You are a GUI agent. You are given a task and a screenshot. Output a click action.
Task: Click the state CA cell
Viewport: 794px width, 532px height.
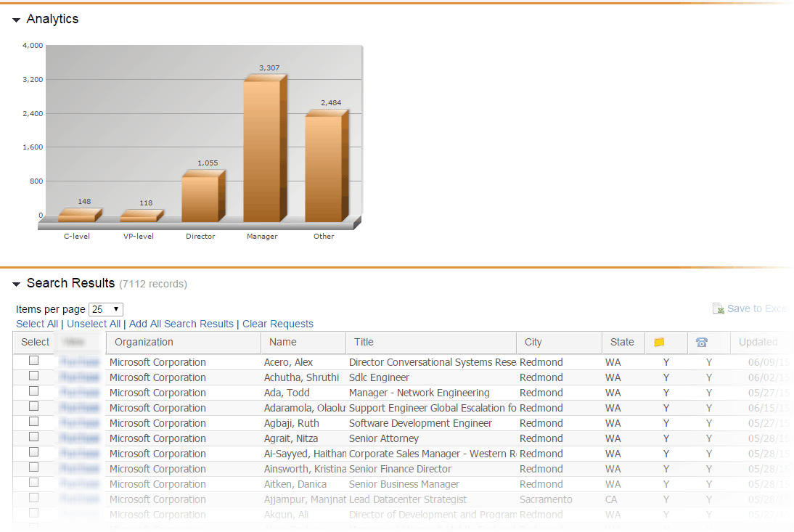pos(611,499)
